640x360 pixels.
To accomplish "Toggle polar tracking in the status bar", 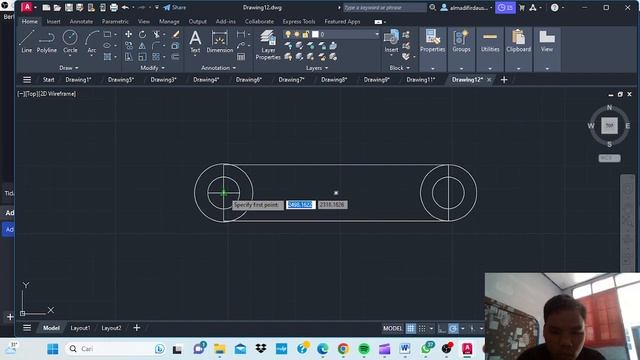I will [453, 328].
